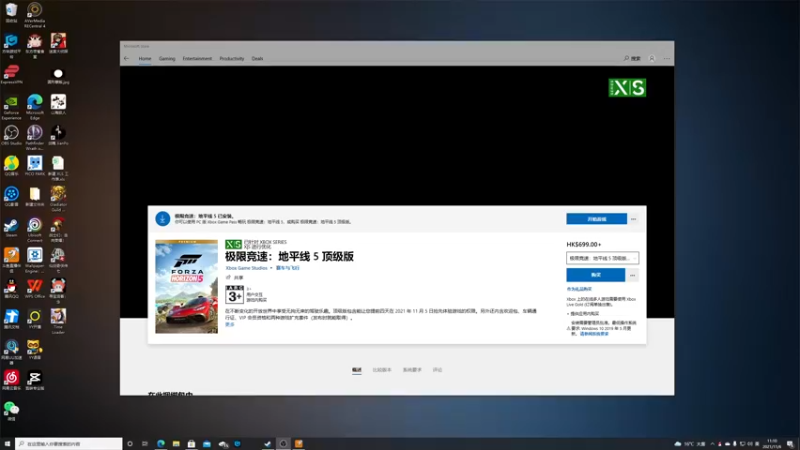Open PICO PARK desktop icon
The image size is (800, 450).
pos(35,166)
